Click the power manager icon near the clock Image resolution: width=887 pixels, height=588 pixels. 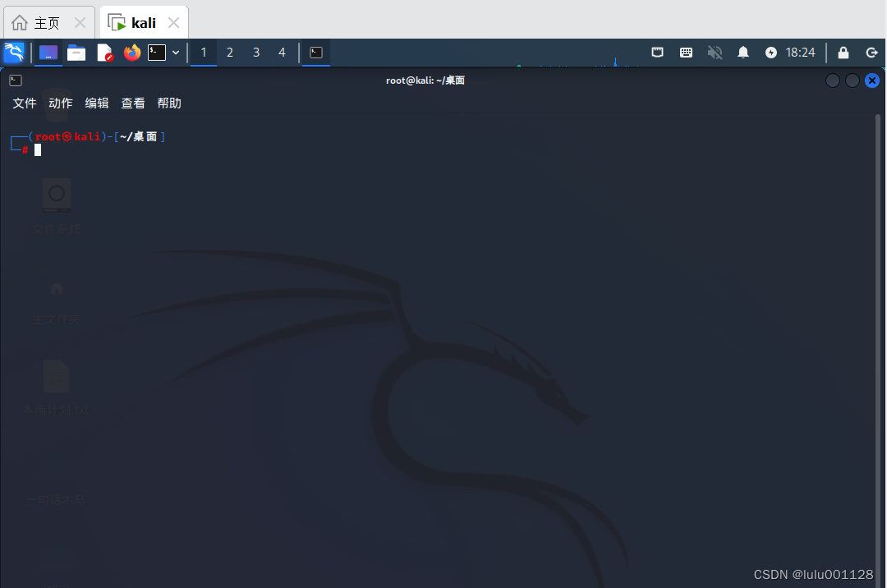[770, 52]
